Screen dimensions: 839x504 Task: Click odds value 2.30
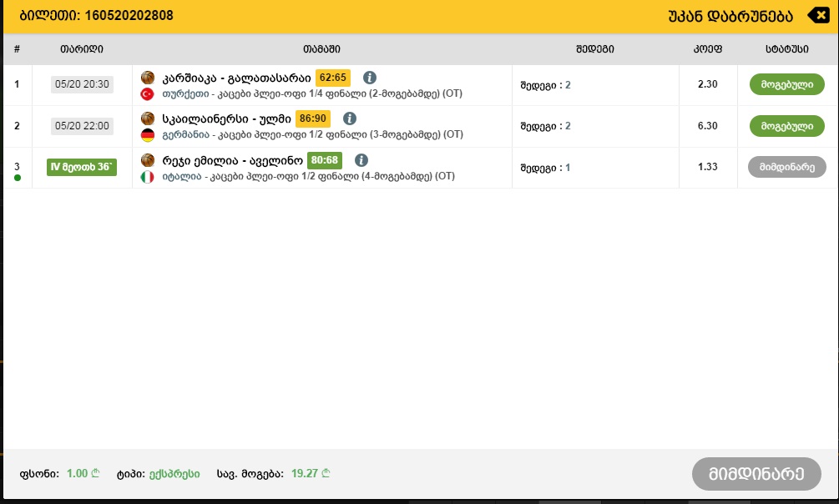(x=707, y=84)
